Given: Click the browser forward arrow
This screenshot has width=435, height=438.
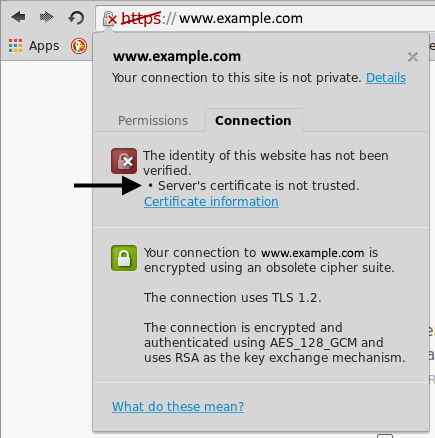Looking at the screenshot, I should (x=46, y=17).
